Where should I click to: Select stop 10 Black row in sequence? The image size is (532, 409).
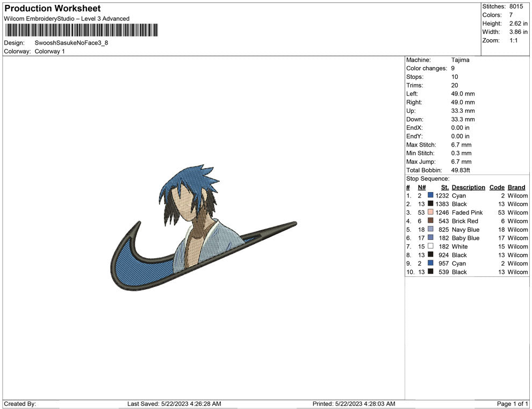click(x=467, y=272)
